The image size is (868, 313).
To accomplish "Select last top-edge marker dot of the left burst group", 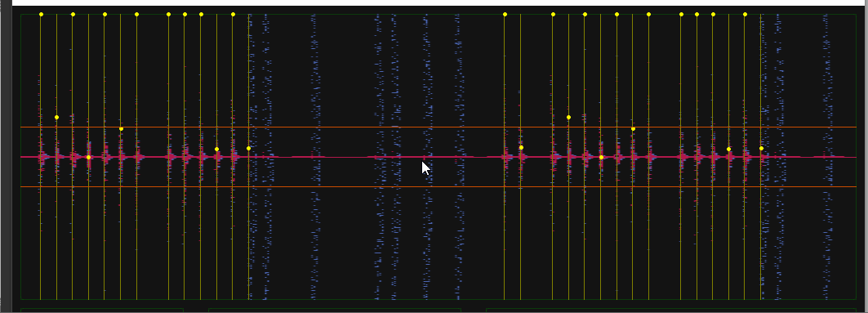I will 233,15.
